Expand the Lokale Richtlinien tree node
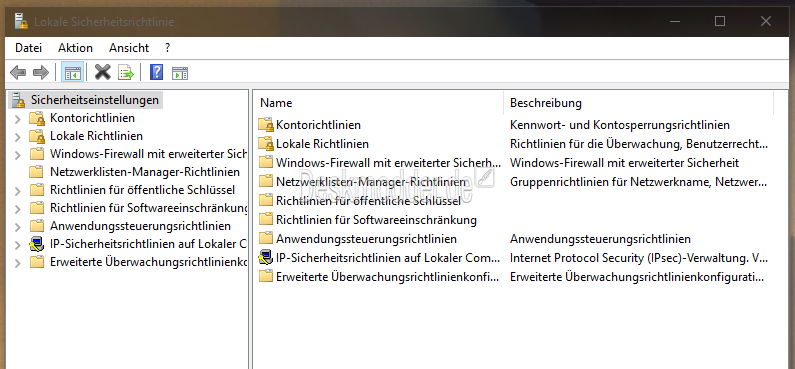 coord(18,137)
